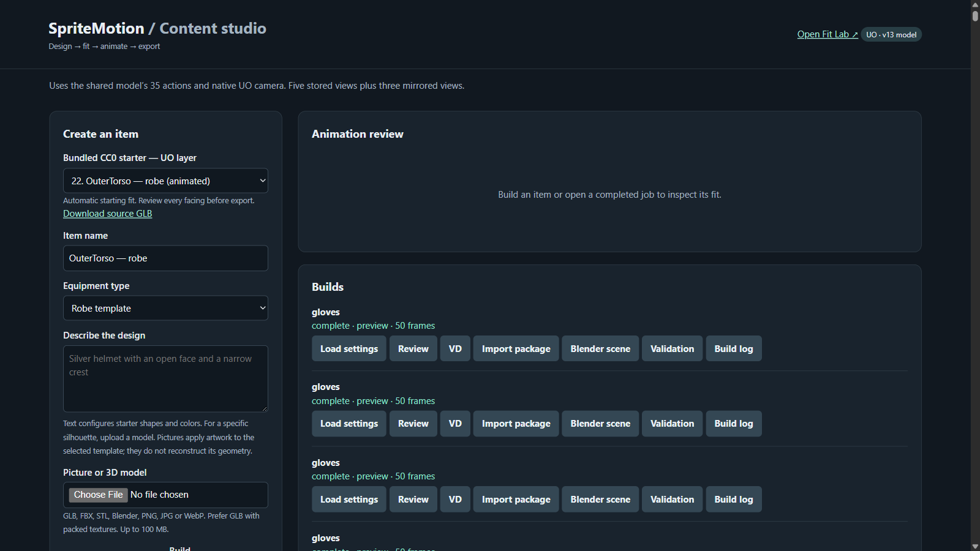Click the 'Design → fit → animate → export' subtitle
Screen dimensions: 980x551
(x=104, y=47)
